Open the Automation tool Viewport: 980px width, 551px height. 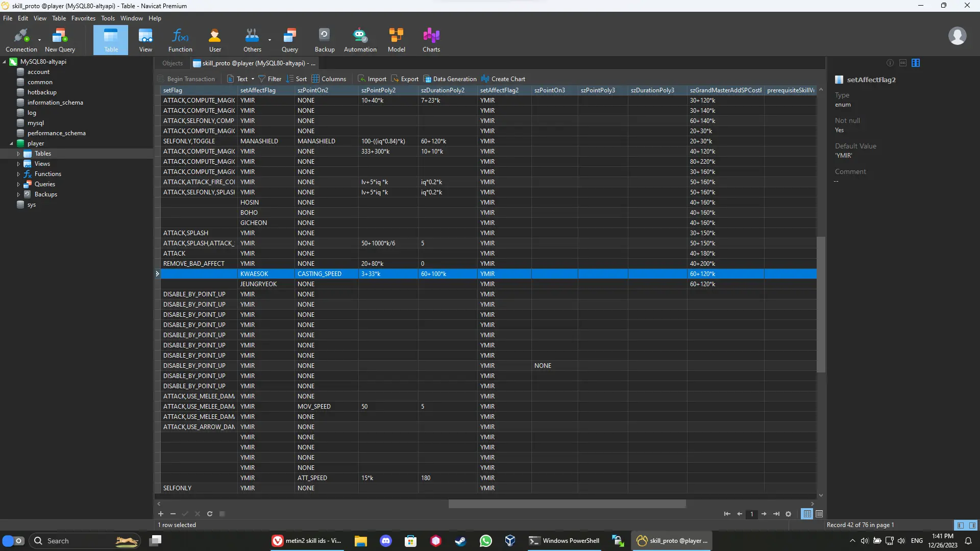[360, 40]
